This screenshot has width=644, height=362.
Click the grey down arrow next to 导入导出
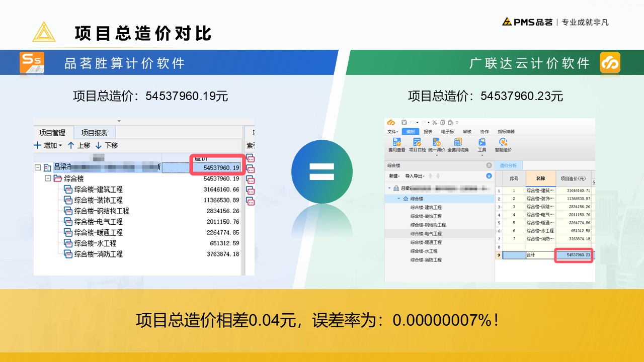(438, 176)
